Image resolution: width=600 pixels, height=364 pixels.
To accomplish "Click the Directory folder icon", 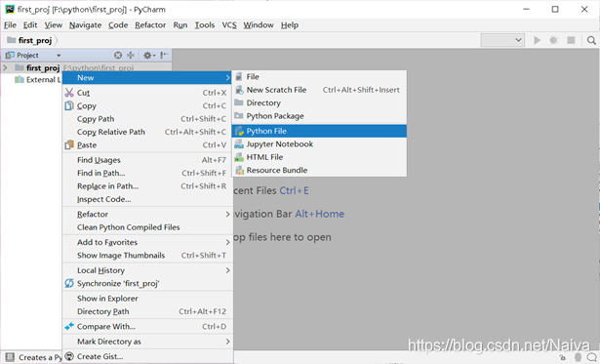I will tap(239, 102).
